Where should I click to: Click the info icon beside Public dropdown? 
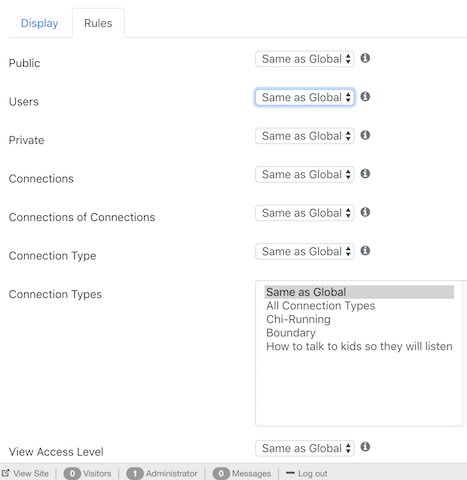pyautogui.click(x=365, y=58)
